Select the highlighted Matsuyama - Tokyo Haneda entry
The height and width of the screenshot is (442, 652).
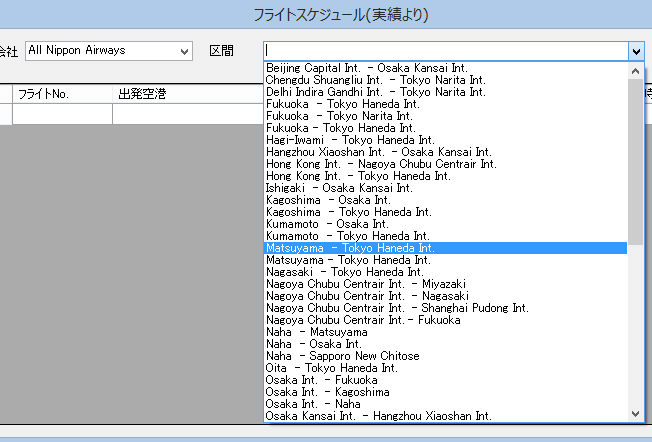pyautogui.click(x=349, y=248)
